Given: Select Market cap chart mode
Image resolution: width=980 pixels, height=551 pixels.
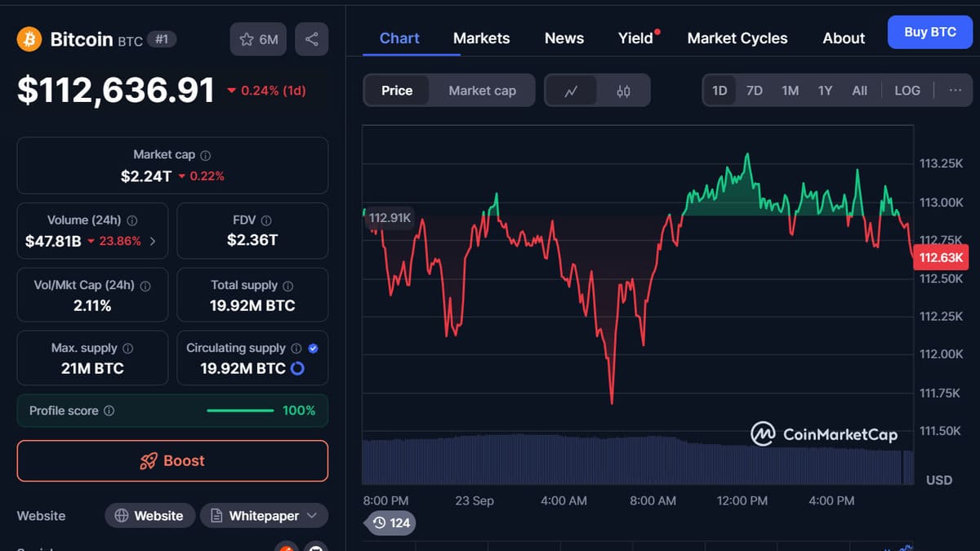Looking at the screenshot, I should point(482,91).
